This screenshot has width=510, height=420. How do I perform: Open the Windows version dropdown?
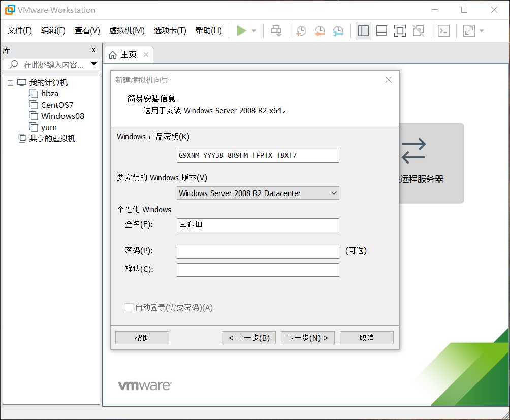[258, 193]
